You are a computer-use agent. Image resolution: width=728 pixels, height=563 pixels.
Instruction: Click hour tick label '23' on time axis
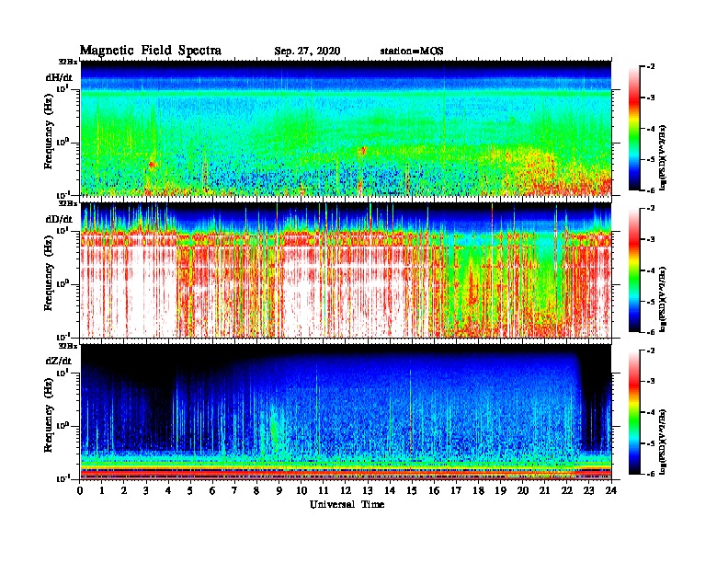[589, 490]
